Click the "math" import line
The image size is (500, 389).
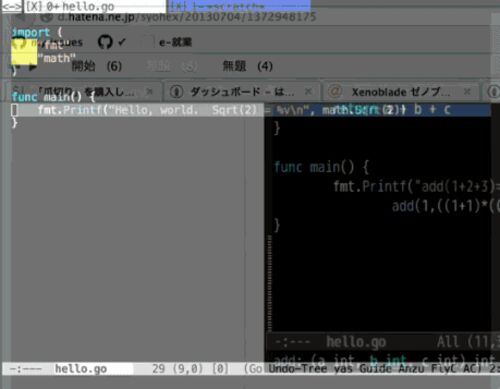57,59
